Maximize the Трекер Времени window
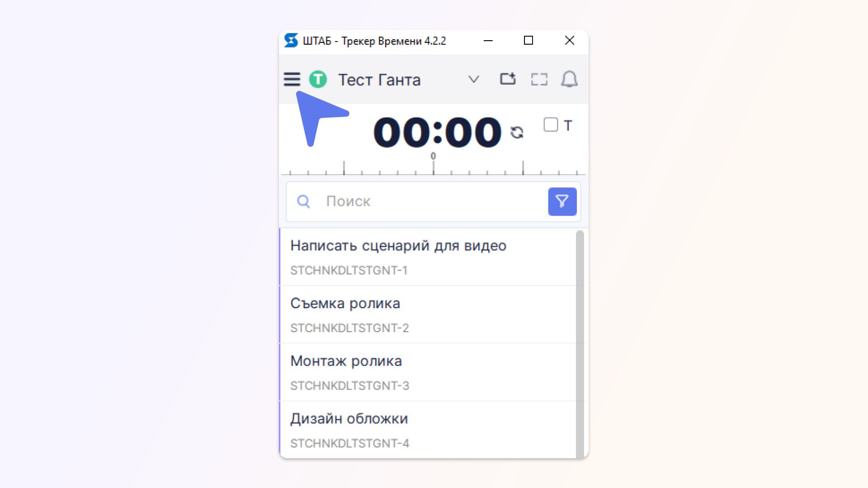868x488 pixels. (x=528, y=41)
